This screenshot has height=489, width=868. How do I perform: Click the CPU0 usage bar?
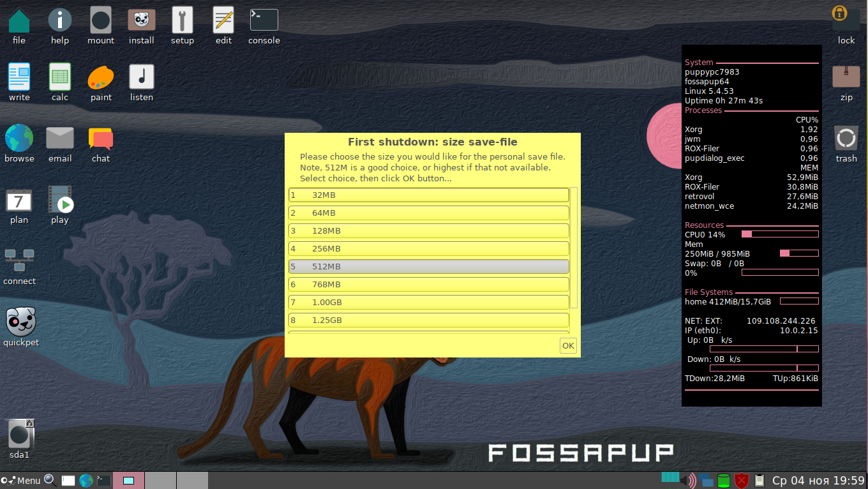pos(780,234)
